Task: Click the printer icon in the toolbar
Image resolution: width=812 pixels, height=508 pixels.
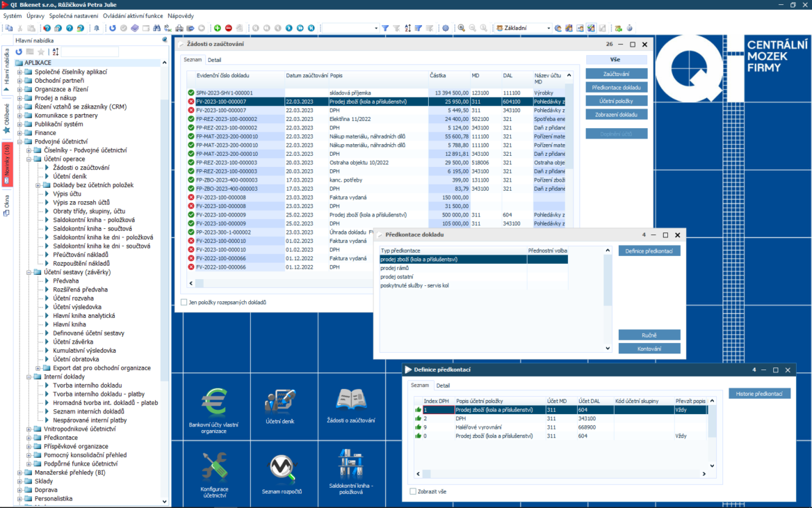Action: 179,29
